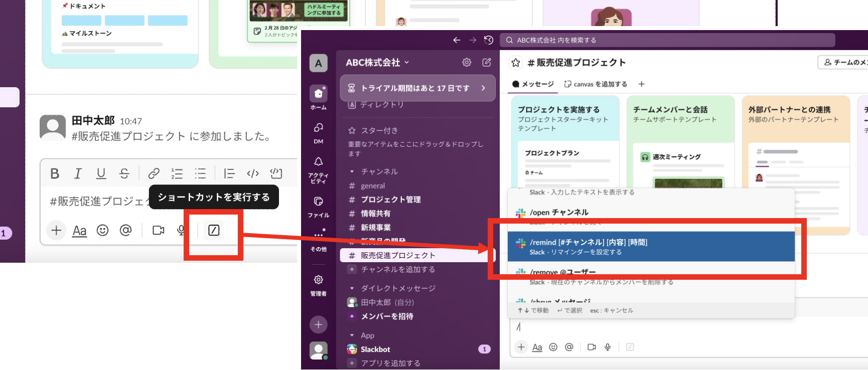Open the Slack history clock icon
868x370 pixels.
click(489, 40)
